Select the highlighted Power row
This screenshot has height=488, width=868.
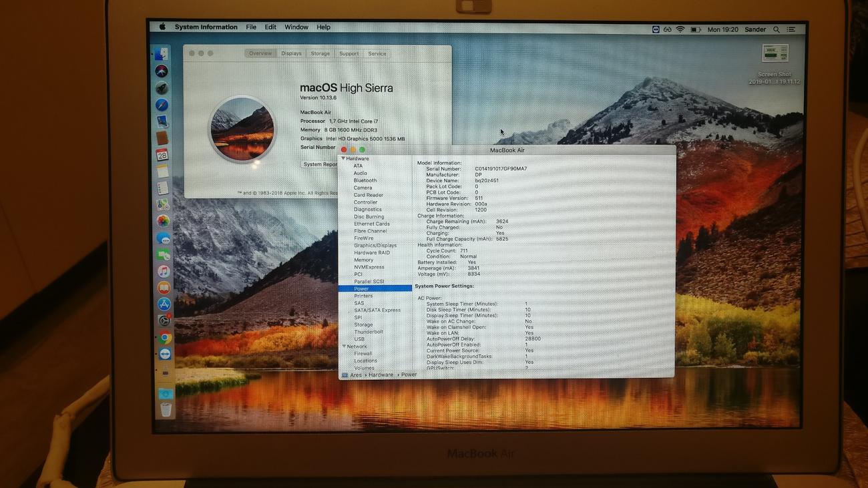(375, 288)
